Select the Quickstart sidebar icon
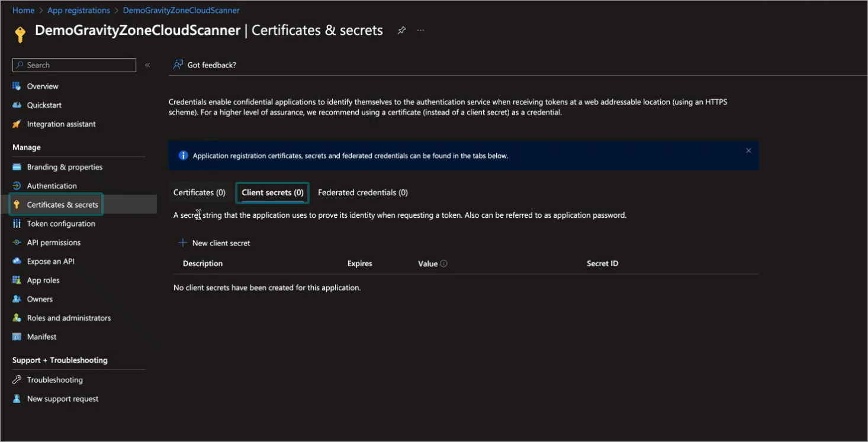This screenshot has height=442, width=868. click(x=17, y=105)
